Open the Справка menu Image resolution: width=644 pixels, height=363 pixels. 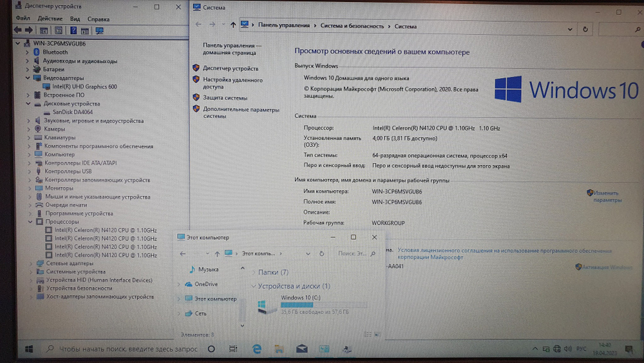98,19
